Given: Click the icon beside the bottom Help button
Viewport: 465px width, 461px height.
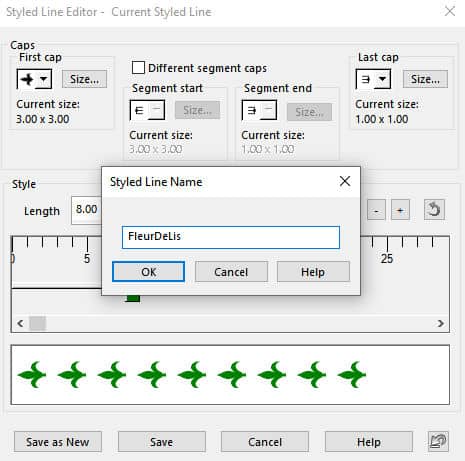Looking at the screenshot, I should point(438,442).
